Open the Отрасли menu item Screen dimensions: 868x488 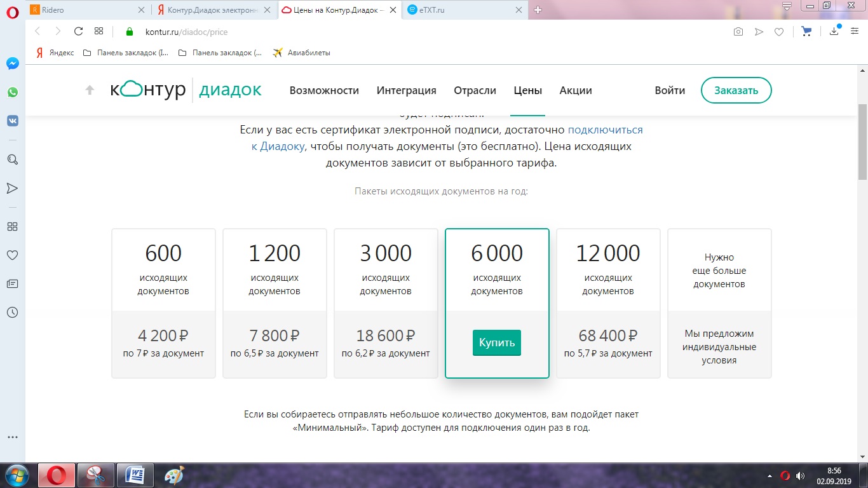pos(475,90)
